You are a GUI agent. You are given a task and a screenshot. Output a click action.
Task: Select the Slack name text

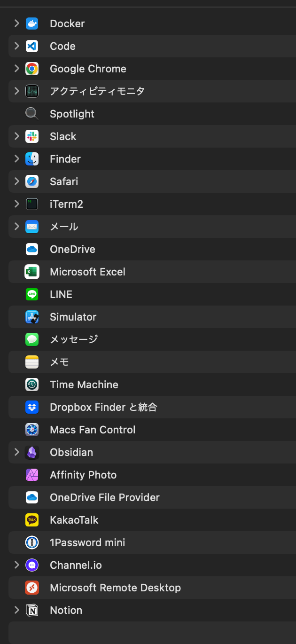pyautogui.click(x=63, y=136)
